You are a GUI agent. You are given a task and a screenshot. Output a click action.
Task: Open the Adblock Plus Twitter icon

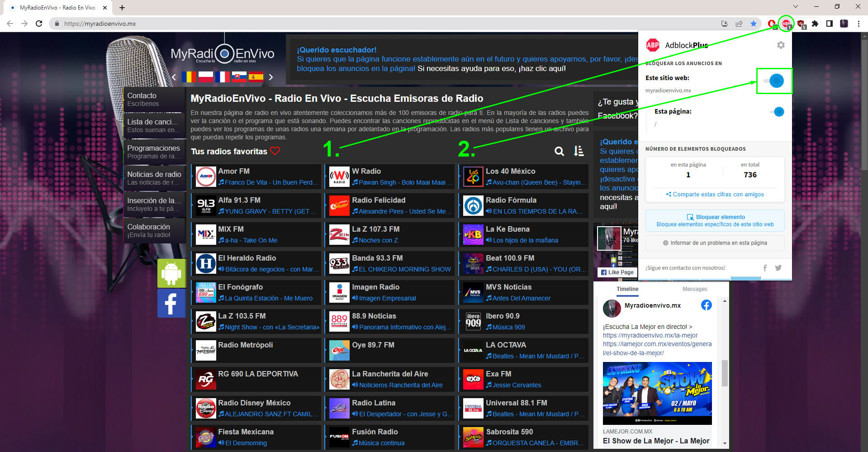[778, 268]
